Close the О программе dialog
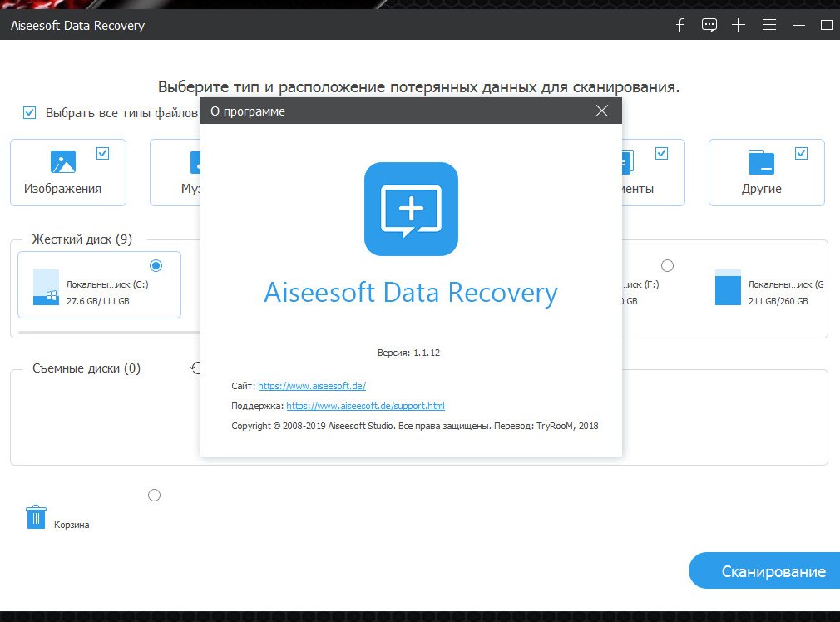840x622 pixels. [601, 111]
